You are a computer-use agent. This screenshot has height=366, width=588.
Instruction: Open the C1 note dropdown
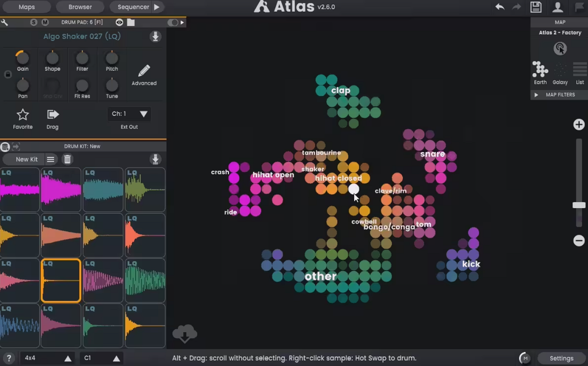[x=101, y=358]
